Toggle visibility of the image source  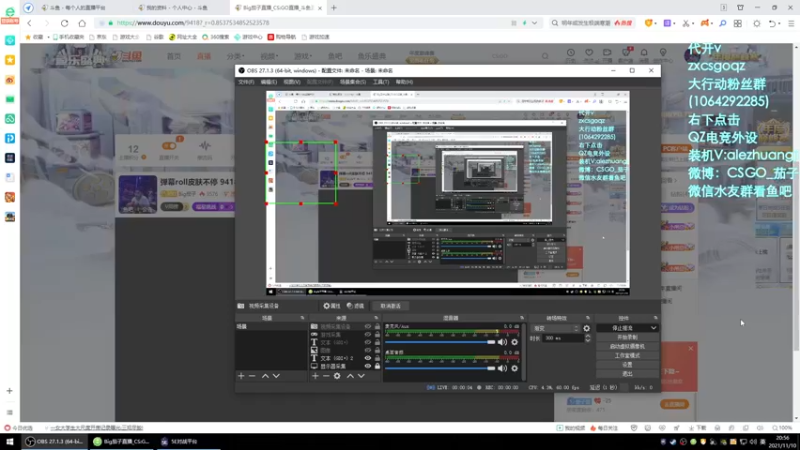point(367,351)
